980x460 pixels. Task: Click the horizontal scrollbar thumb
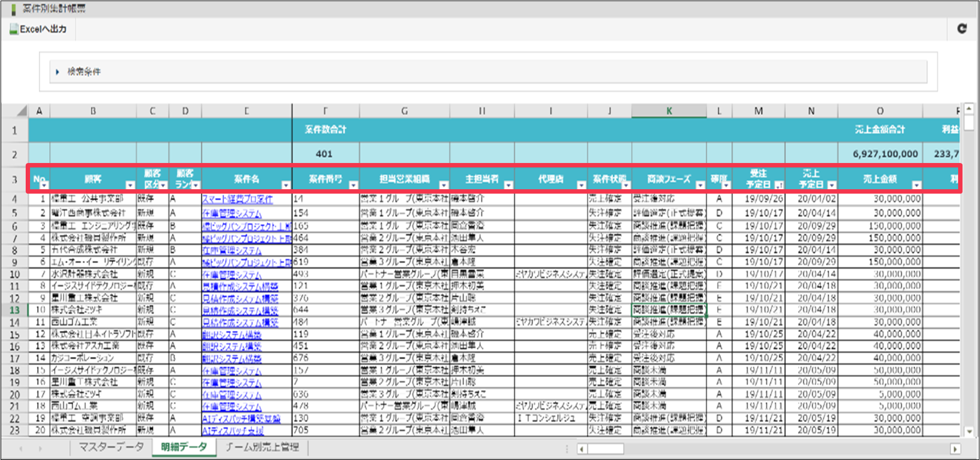(x=606, y=449)
